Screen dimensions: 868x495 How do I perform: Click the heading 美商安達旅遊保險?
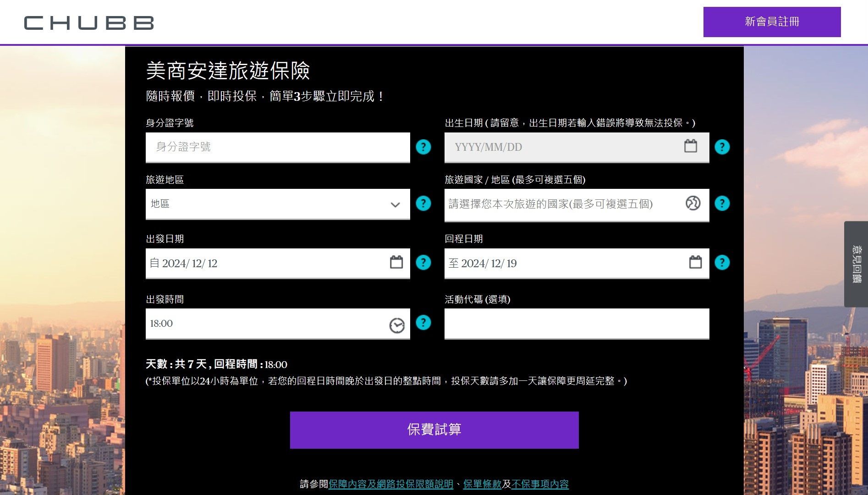(x=228, y=71)
